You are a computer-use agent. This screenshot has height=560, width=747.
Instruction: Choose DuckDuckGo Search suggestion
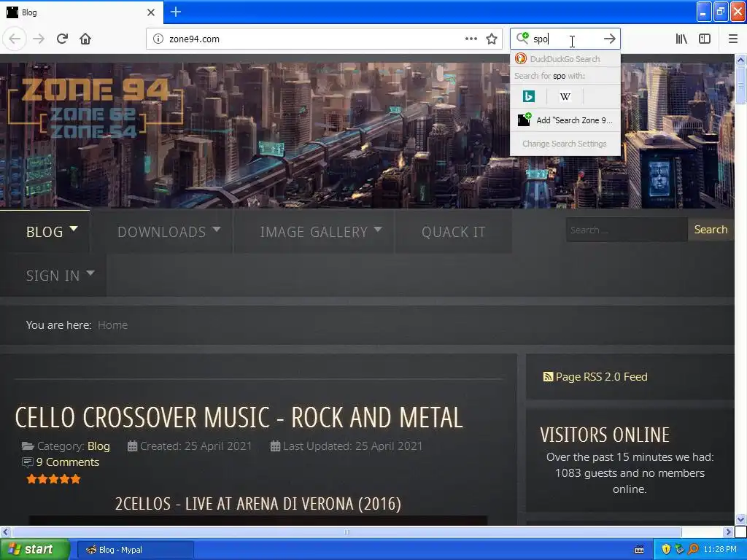565,59
